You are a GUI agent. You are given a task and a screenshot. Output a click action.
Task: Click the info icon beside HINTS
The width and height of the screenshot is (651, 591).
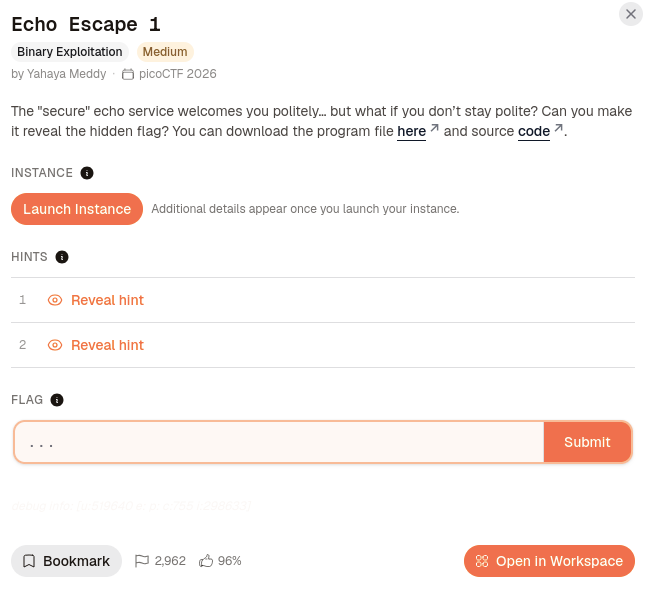point(62,257)
